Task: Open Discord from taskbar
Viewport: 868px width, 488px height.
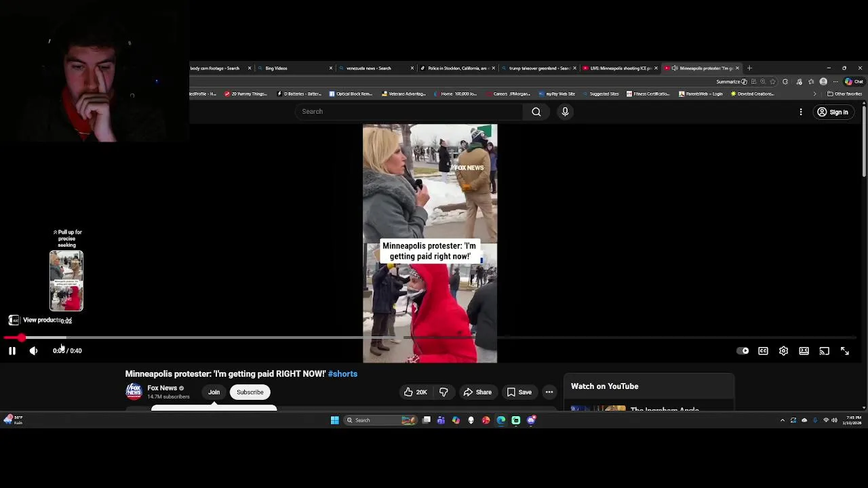Action: click(x=531, y=420)
